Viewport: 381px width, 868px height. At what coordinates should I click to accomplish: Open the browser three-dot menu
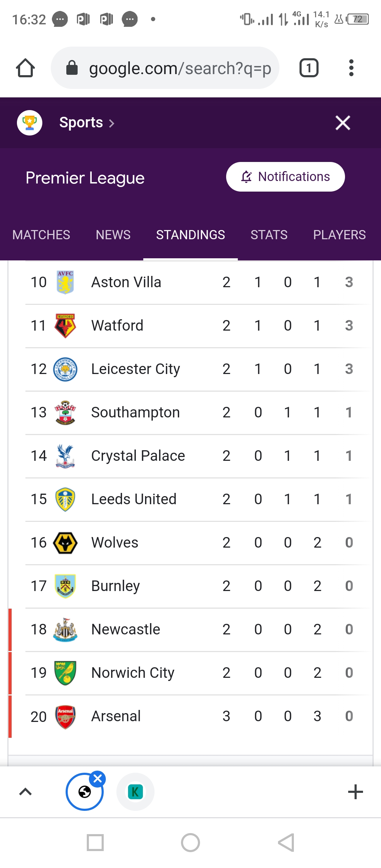pos(351,68)
